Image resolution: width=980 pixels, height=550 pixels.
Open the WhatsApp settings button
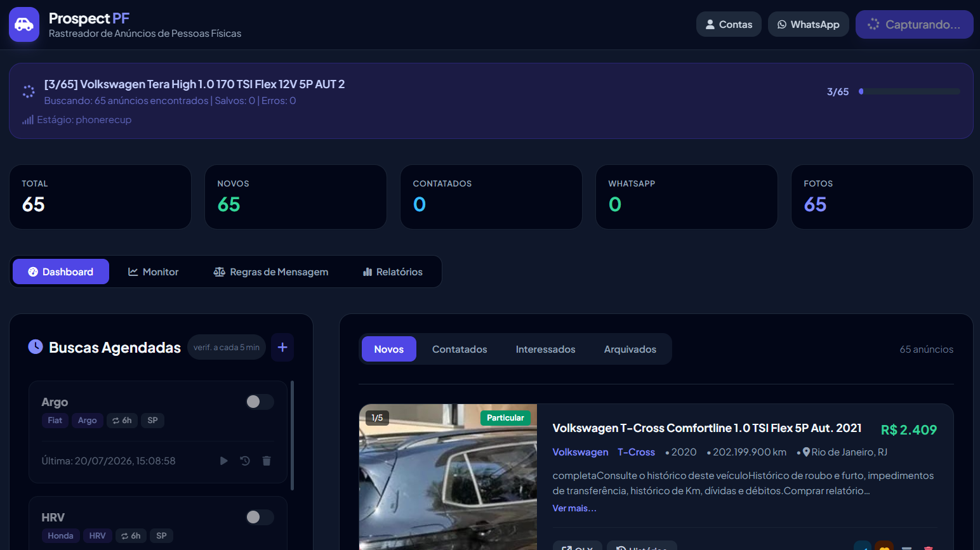pyautogui.click(x=808, y=24)
